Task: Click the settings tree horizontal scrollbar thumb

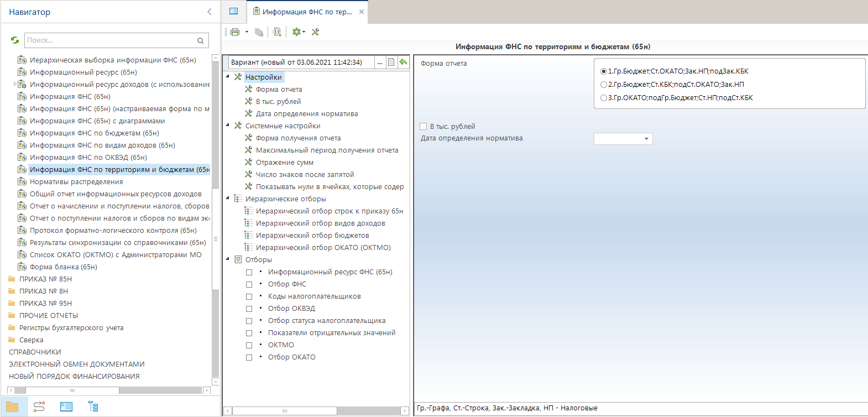Action: (285, 411)
